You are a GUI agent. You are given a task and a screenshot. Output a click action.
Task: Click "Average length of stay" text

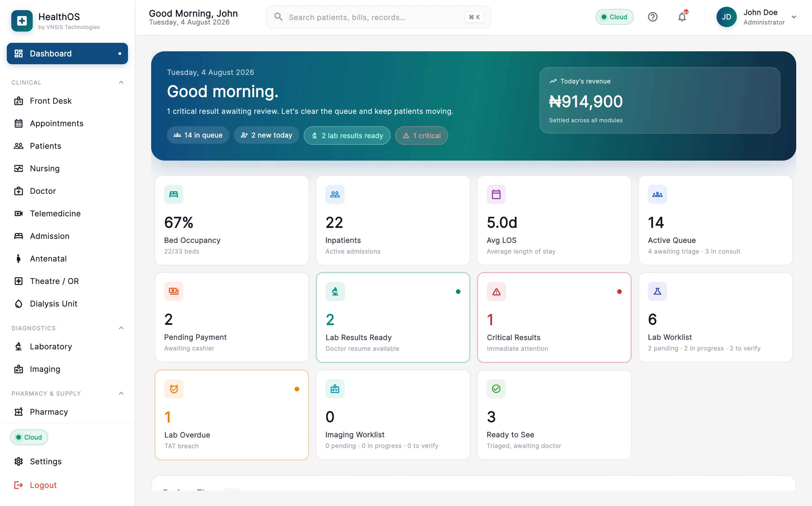[521, 251]
